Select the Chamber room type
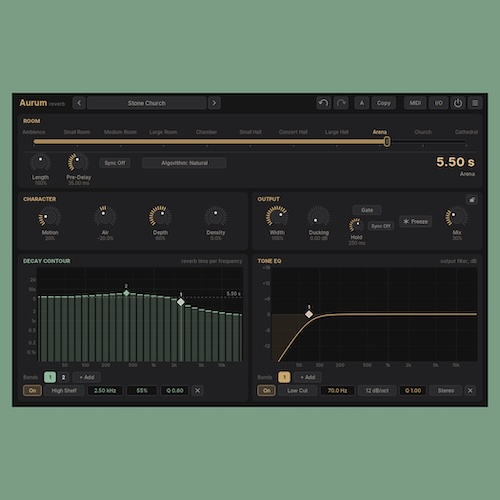The image size is (500, 500). (x=206, y=132)
